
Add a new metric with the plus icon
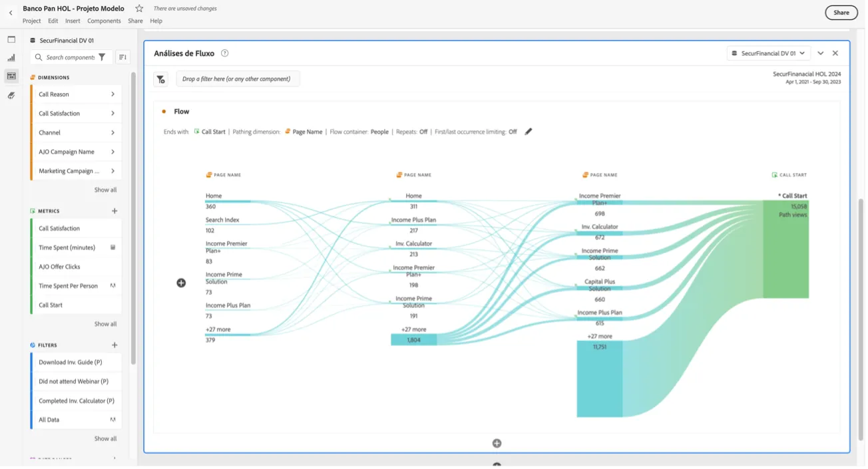(114, 211)
